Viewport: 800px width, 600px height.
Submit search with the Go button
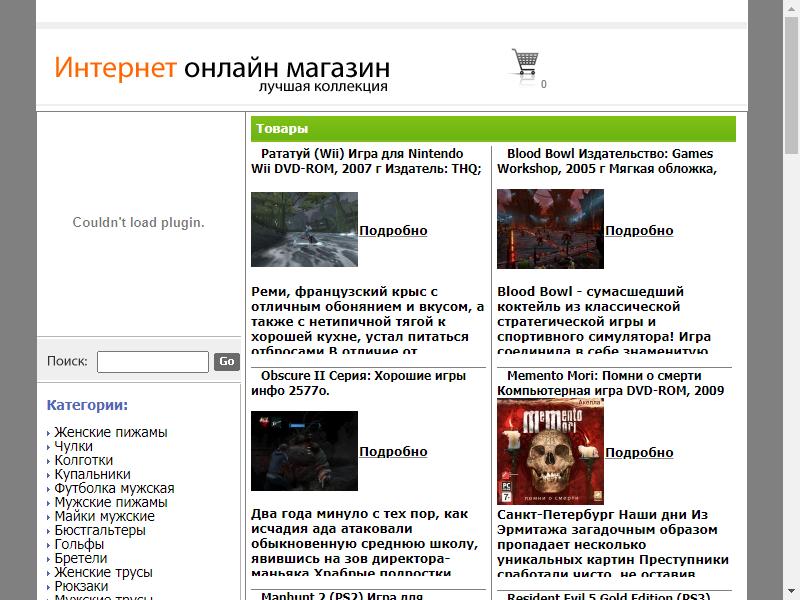(x=227, y=362)
